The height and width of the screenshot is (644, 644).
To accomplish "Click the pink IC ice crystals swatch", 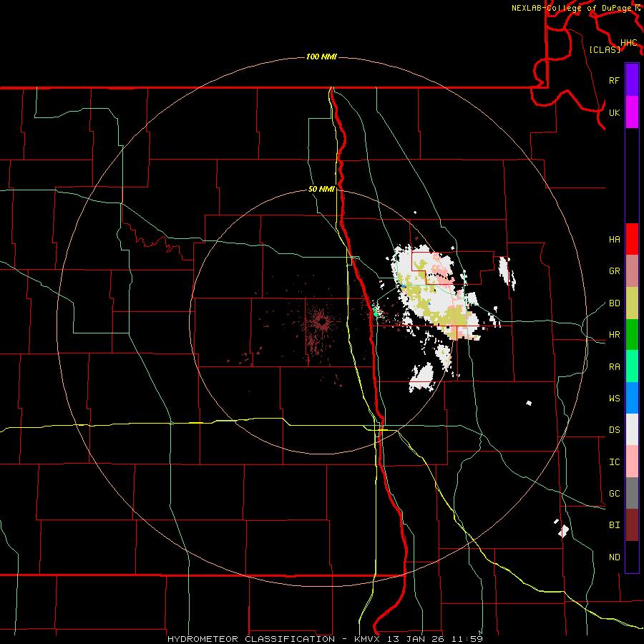I will (632, 462).
